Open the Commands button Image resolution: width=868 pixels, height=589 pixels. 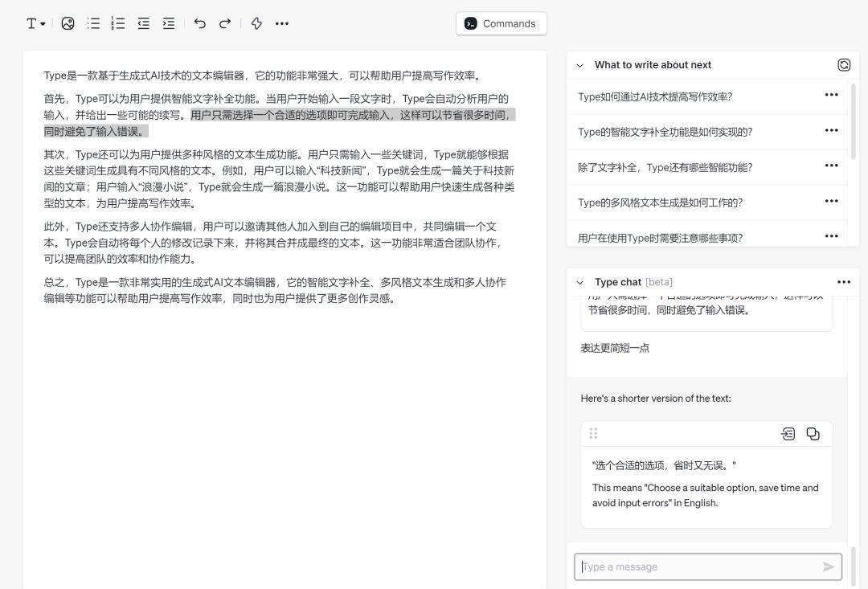click(x=501, y=23)
